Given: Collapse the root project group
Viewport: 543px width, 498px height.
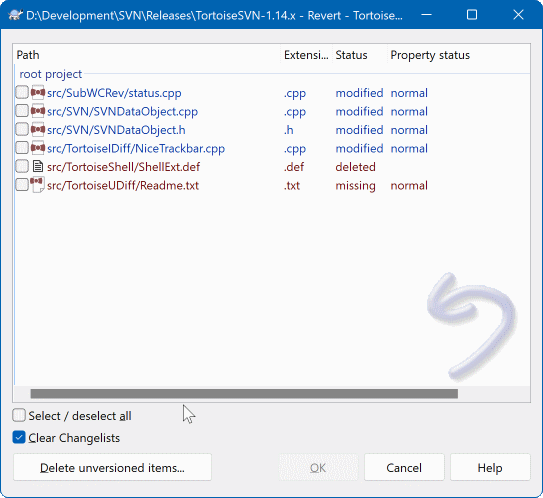Looking at the screenshot, I should (x=51, y=74).
